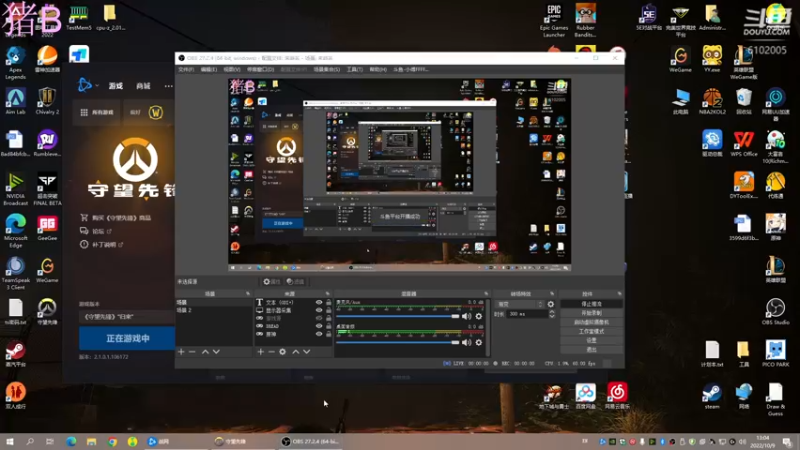Toggle visibility of the display capture source

click(x=319, y=310)
